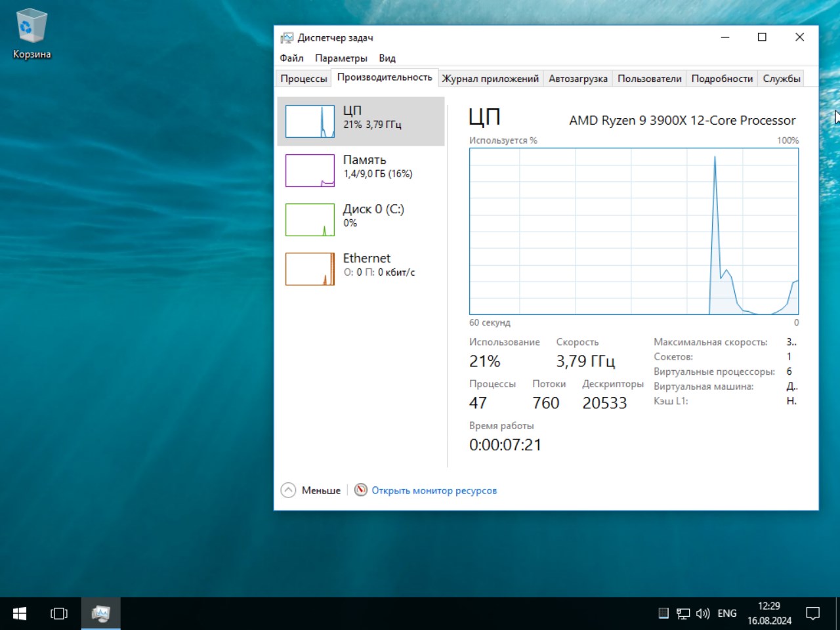Open the Recycle Bin (Корзина) desktop icon
This screenshot has height=630, width=840.
click(x=31, y=34)
